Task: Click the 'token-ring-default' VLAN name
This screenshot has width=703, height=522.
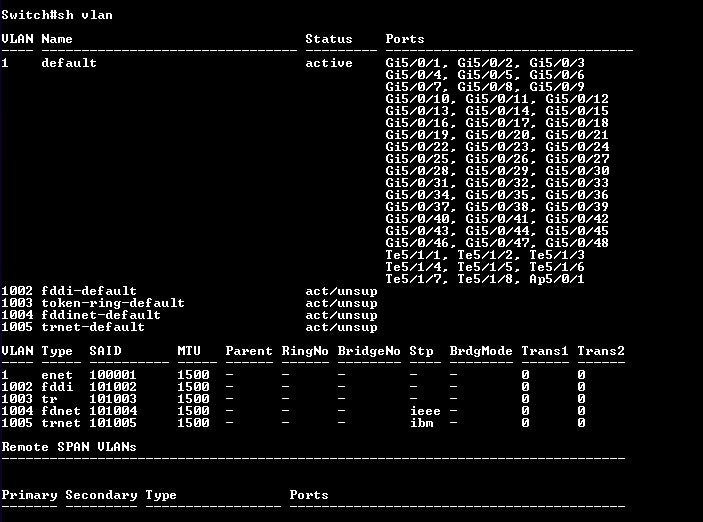Action: pyautogui.click(x=113, y=303)
